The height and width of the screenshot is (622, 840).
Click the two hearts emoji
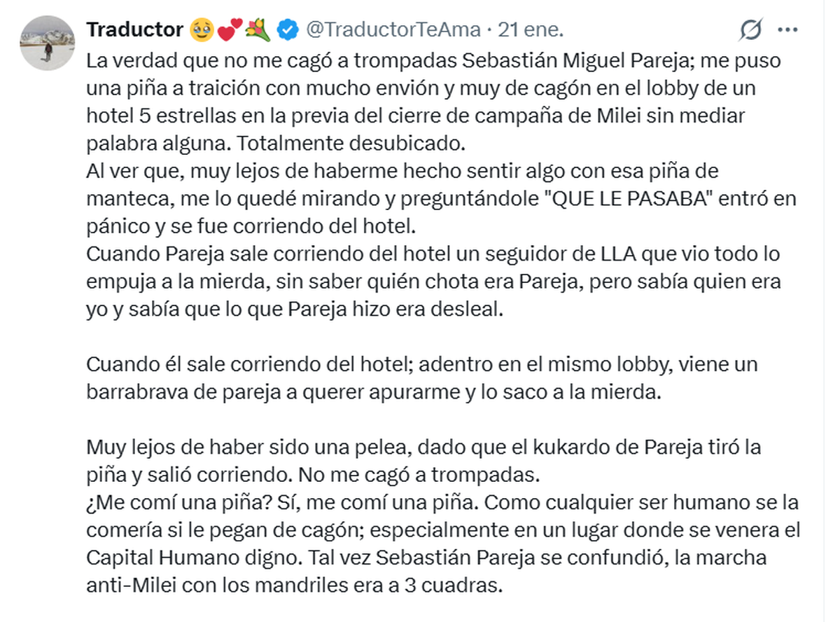pyautogui.click(x=229, y=29)
